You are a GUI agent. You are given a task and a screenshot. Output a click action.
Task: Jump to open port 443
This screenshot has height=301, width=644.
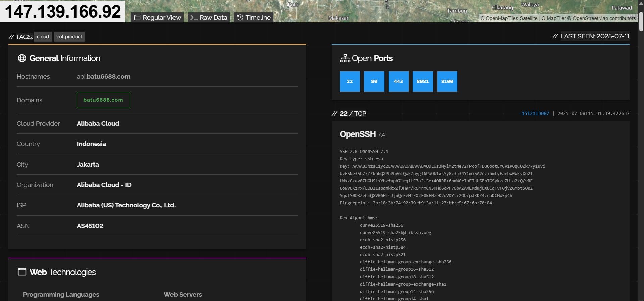click(x=398, y=81)
